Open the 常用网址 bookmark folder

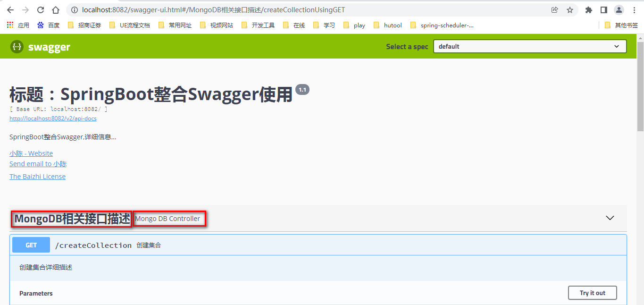(x=175, y=25)
